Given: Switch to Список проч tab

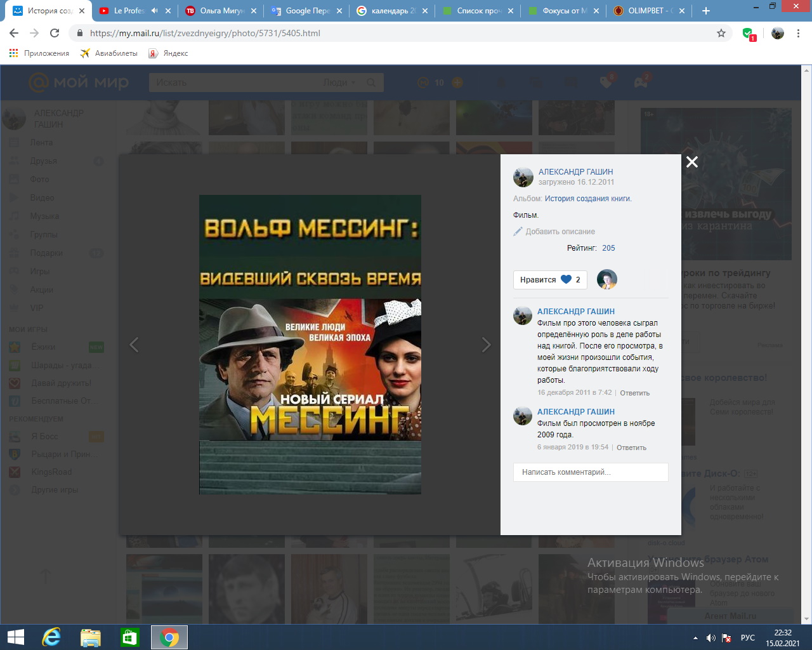Looking at the screenshot, I should pos(478,11).
